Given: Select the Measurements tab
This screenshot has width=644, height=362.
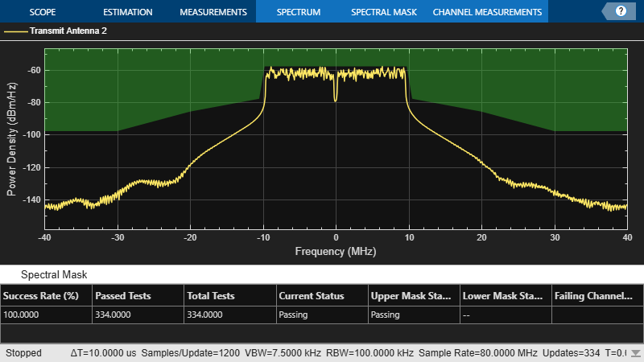Looking at the screenshot, I should coord(213,12).
